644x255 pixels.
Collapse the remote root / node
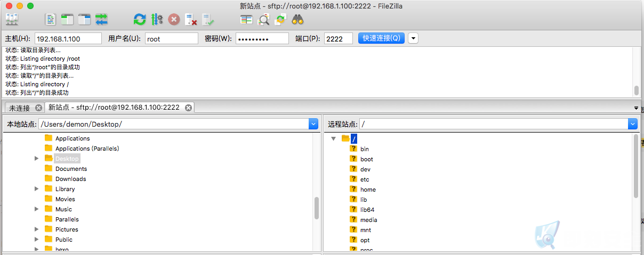pos(333,138)
